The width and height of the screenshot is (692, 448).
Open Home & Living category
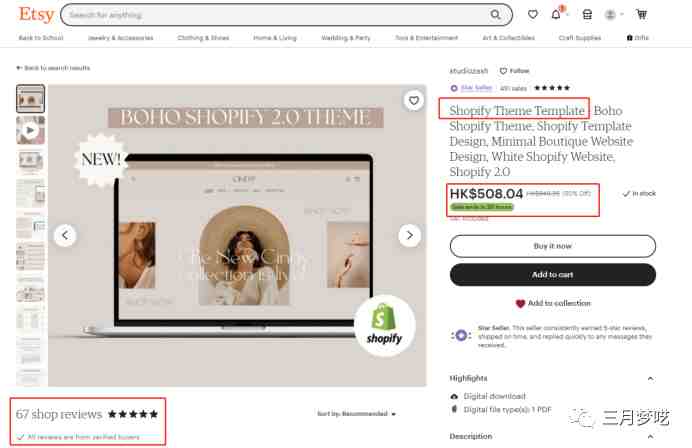tap(275, 38)
